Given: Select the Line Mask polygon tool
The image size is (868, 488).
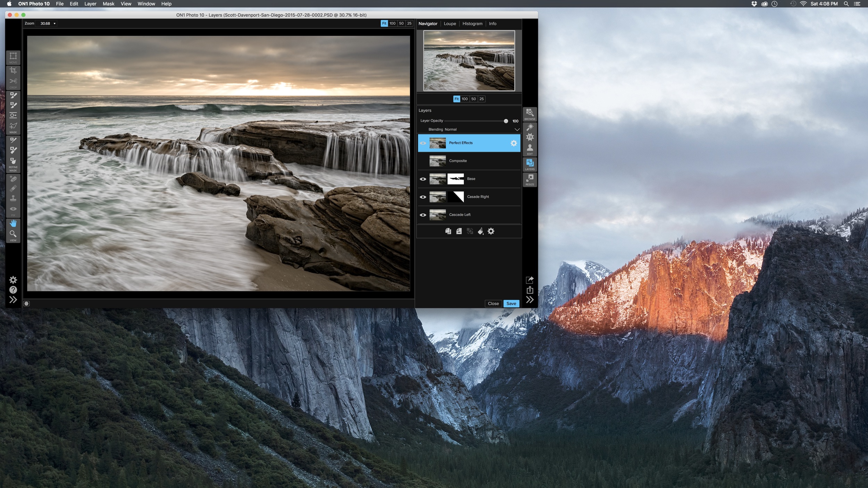Looking at the screenshot, I should pyautogui.click(x=13, y=126).
